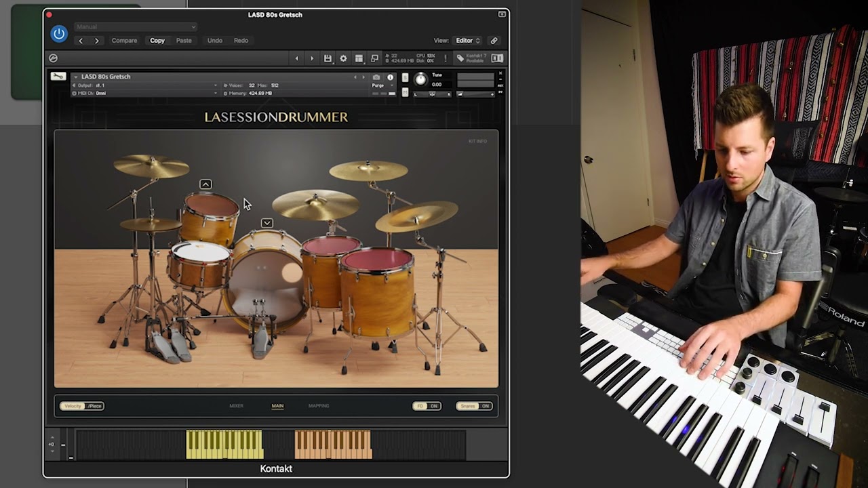Click the Copy button
Viewport: 868px width, 488px height.
coord(157,41)
